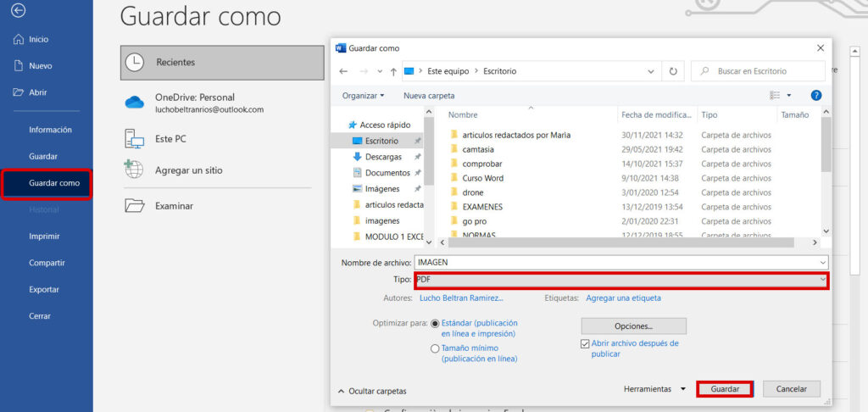Select Exportar in the left menu

pos(44,289)
